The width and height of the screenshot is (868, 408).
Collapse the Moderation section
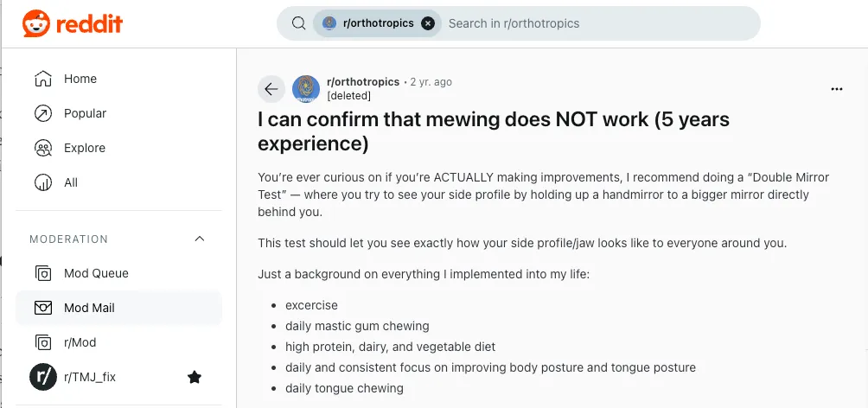200,239
